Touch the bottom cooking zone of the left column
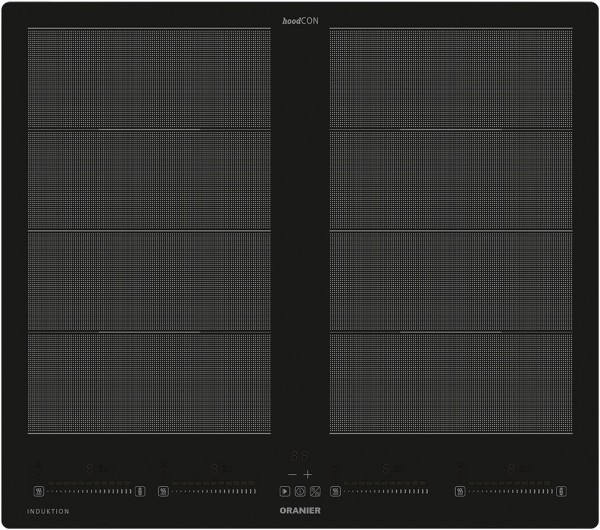The image size is (600, 530). point(149,383)
